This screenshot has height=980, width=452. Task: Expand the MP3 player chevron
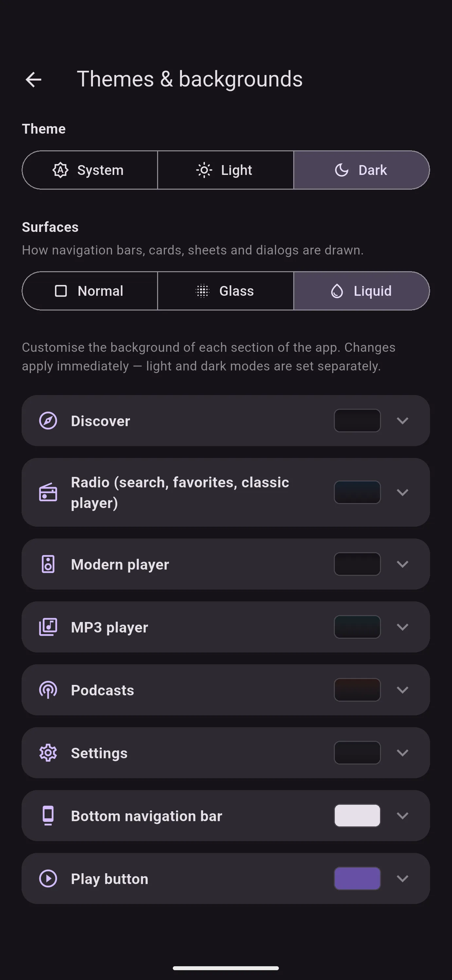pos(403,627)
